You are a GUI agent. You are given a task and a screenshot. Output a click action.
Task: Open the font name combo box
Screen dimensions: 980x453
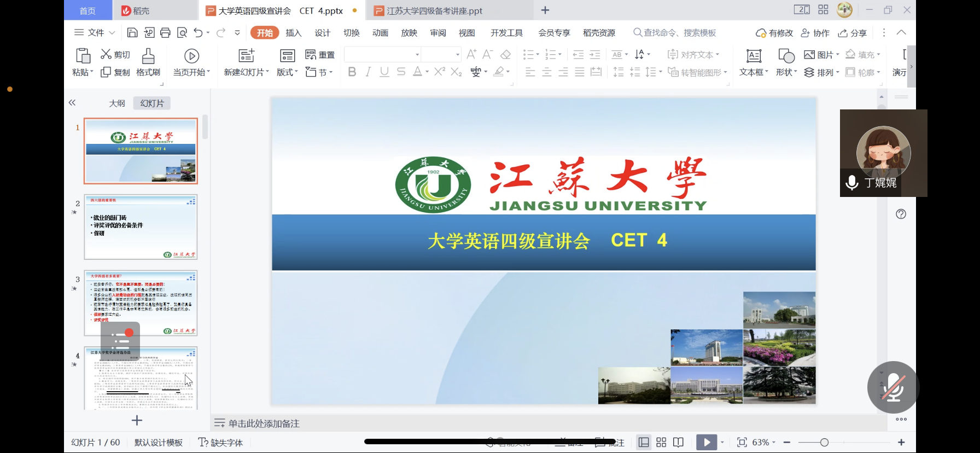click(x=382, y=54)
